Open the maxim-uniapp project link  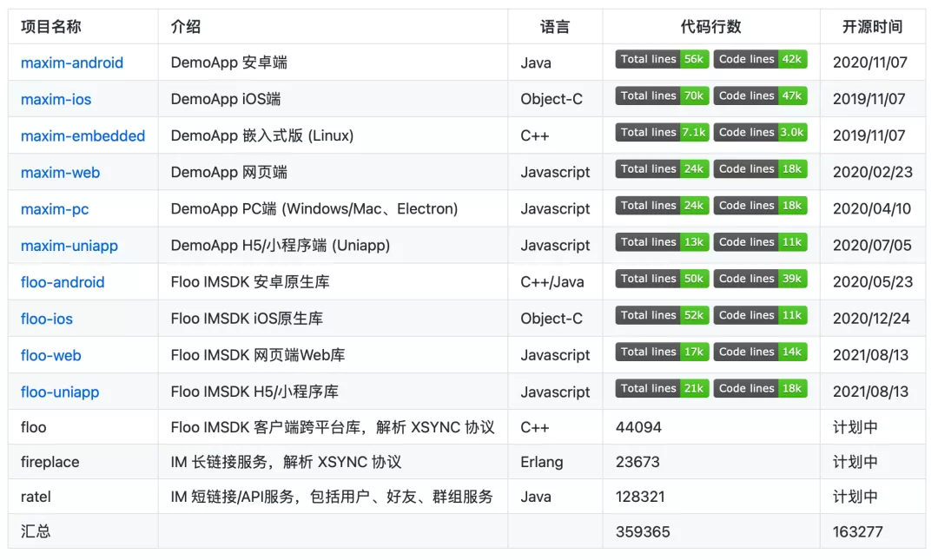69,246
